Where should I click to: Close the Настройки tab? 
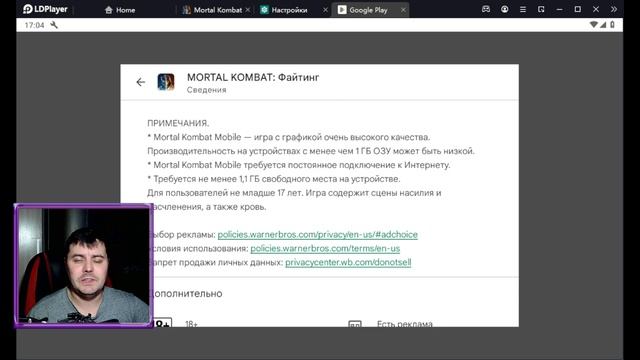pyautogui.click(x=325, y=9)
